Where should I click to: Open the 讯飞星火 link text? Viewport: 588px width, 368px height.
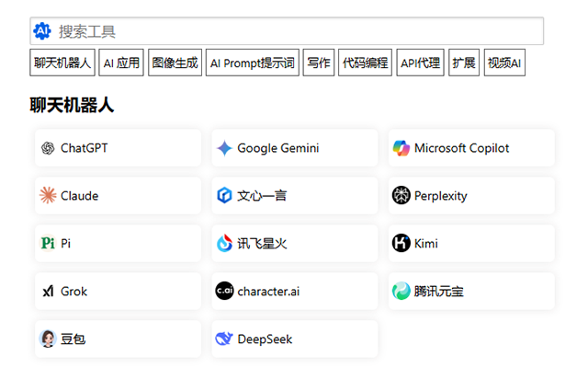point(262,243)
